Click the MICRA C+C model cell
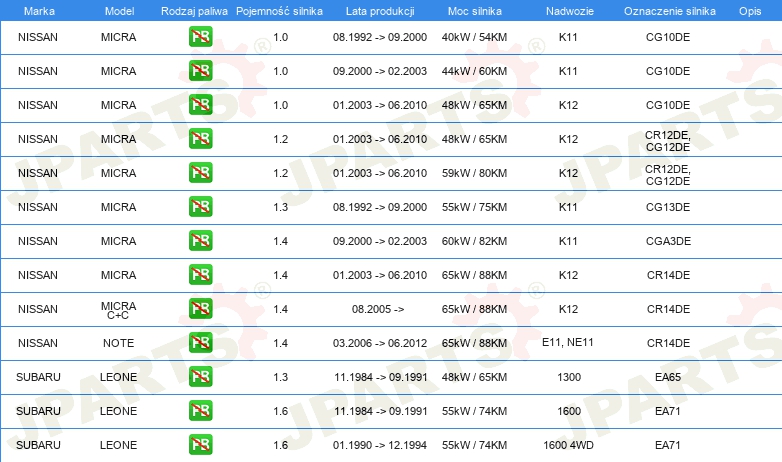The height and width of the screenshot is (462, 782). (x=118, y=310)
